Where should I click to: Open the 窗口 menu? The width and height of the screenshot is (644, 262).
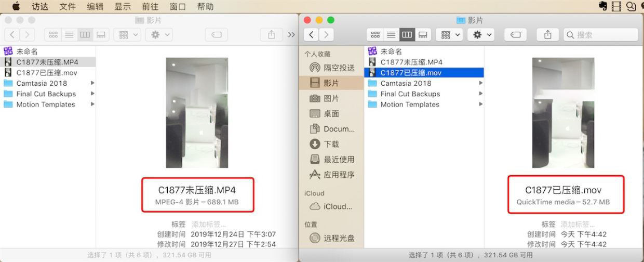(x=178, y=6)
